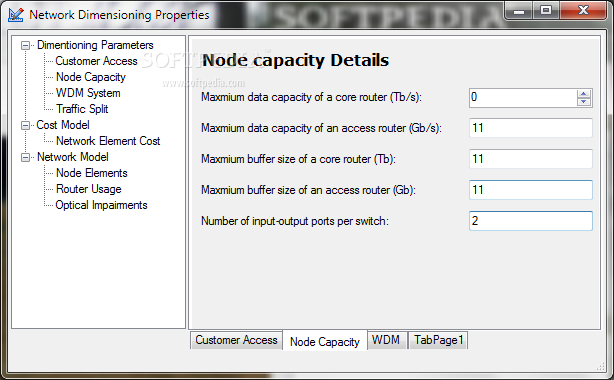The width and height of the screenshot is (614, 380).
Task: Select WDM System tree item
Action: point(88,93)
